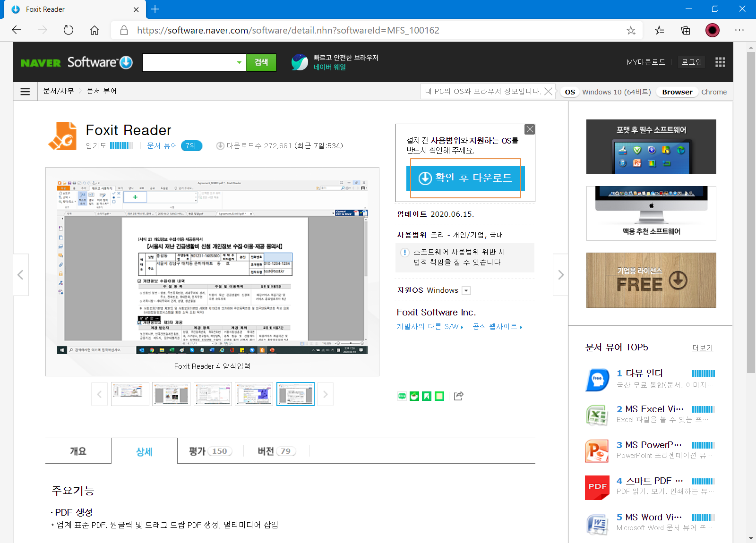Select the fifth highlighted screenshot thumbnail

click(295, 394)
